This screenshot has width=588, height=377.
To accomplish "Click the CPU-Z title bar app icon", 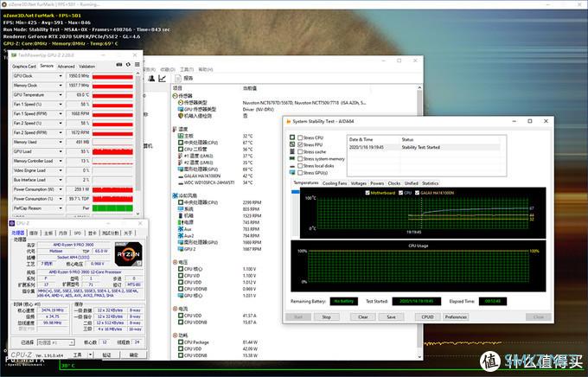I will pos(12,223).
